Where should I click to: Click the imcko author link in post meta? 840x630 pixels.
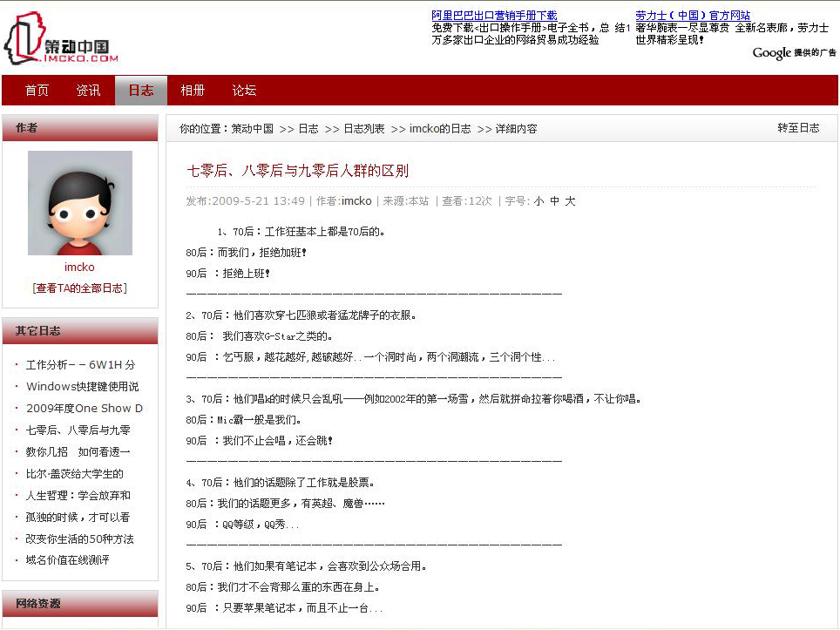[x=356, y=201]
